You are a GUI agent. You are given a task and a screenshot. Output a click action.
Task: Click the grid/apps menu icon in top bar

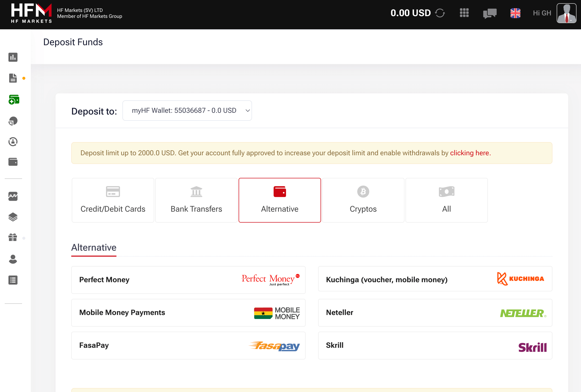click(464, 13)
